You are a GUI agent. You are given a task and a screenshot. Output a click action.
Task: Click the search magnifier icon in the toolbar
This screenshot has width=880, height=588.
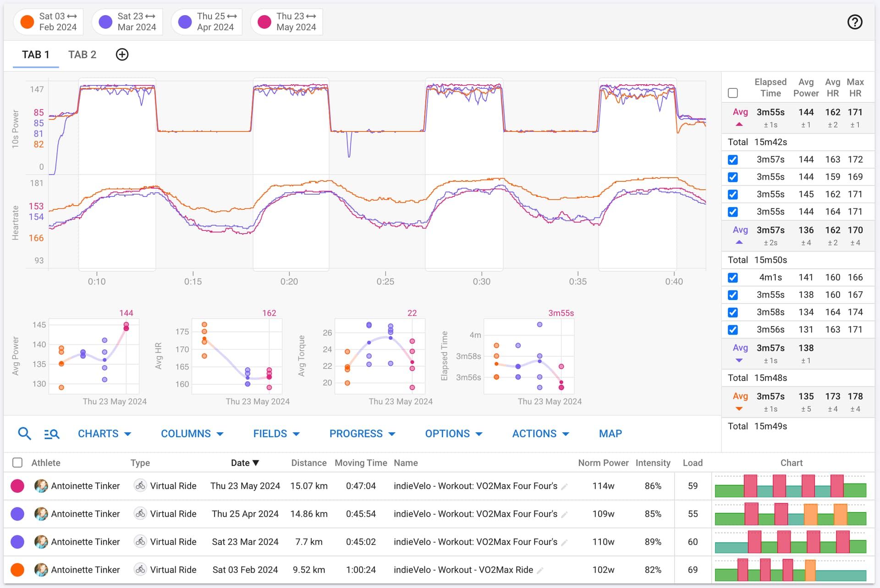(x=24, y=434)
